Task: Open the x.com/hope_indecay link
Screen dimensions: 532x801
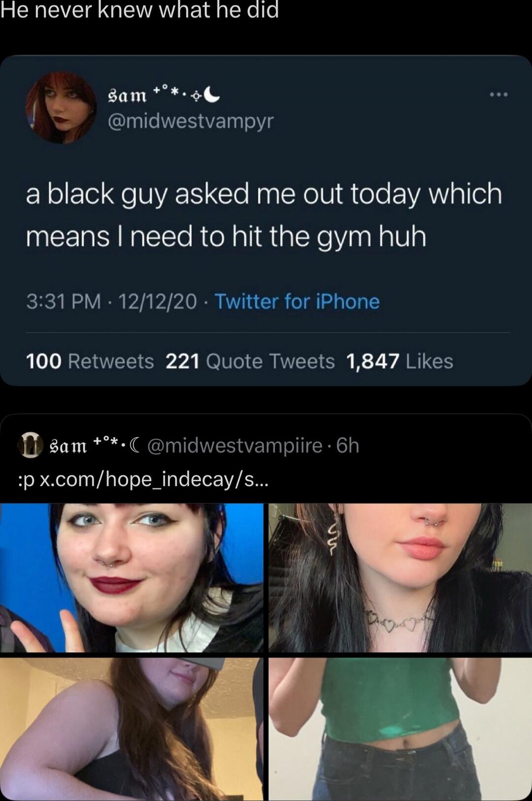Action: (154, 479)
